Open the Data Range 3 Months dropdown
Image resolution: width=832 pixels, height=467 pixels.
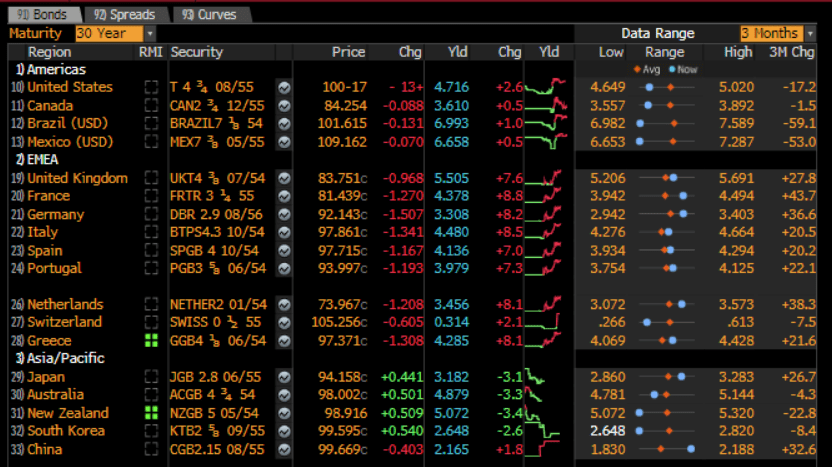(x=806, y=33)
